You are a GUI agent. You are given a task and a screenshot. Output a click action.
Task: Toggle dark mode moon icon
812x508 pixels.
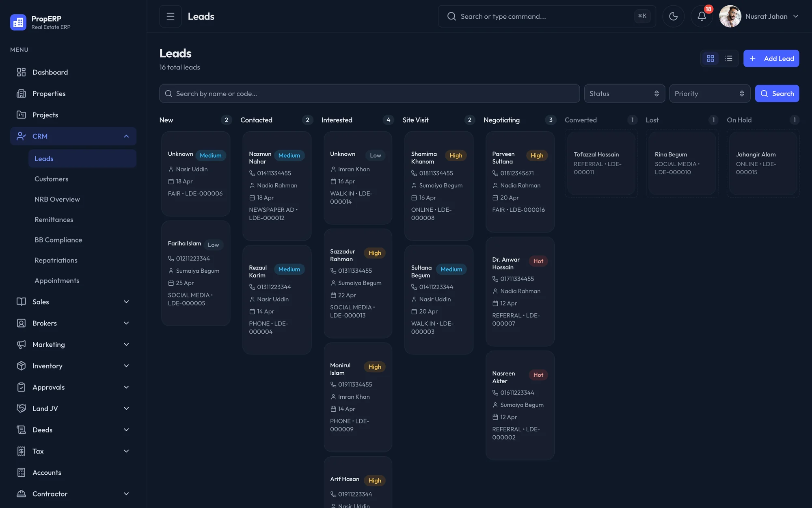(x=673, y=16)
